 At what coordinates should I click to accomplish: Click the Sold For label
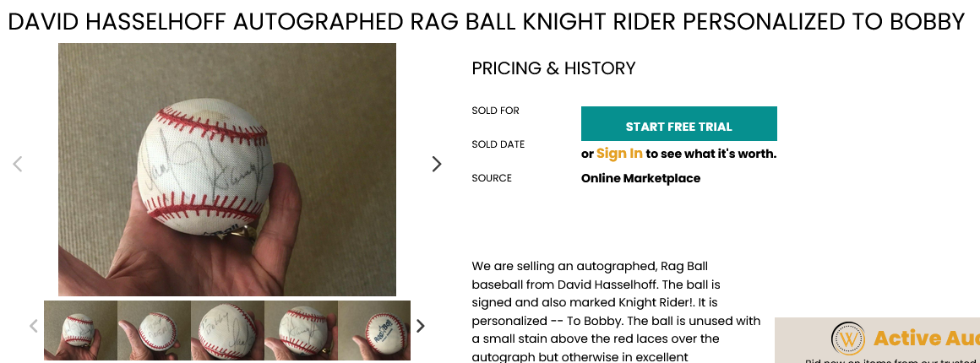click(x=496, y=111)
